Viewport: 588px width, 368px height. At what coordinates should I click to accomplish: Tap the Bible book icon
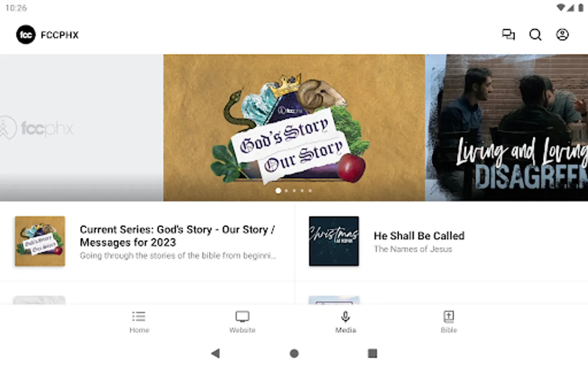[449, 316]
